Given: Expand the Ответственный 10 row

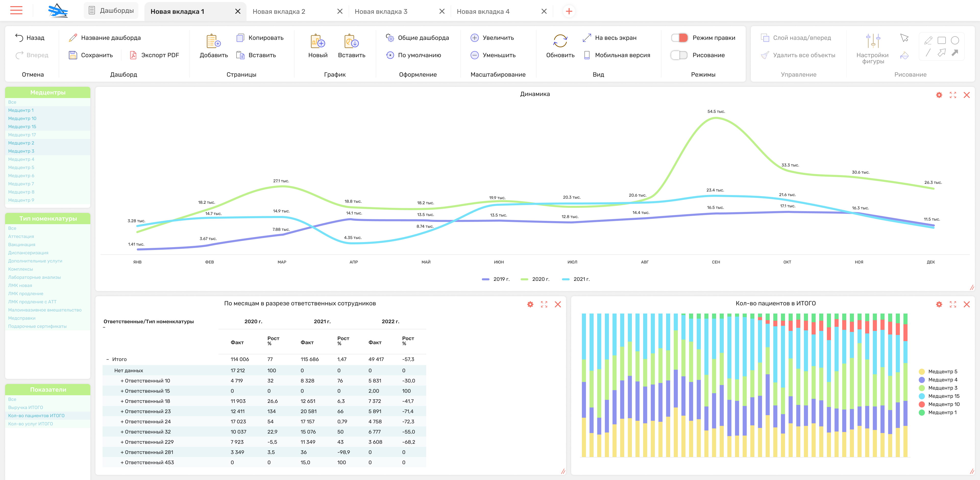Looking at the screenshot, I should tap(122, 381).
